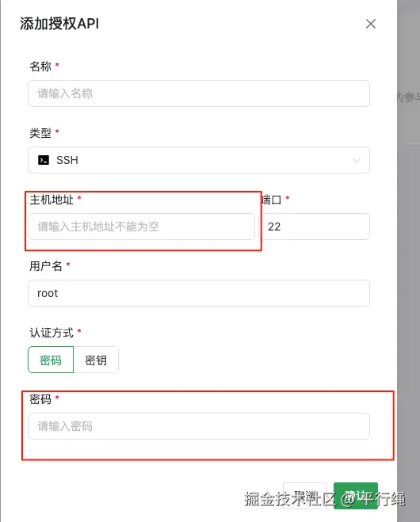This screenshot has height=522, width=420.
Task: Select 密钥 authentication method
Action: point(96,360)
